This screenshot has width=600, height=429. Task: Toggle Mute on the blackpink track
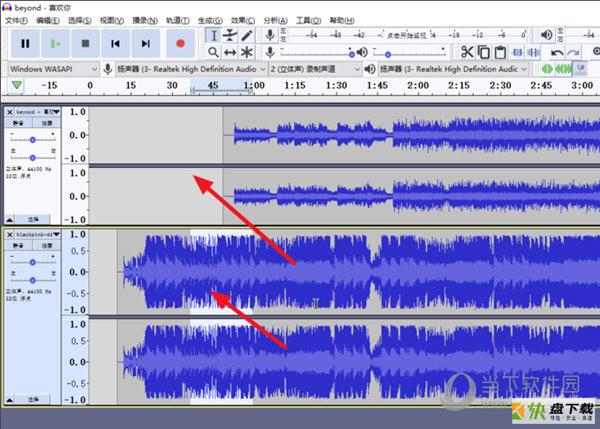18,246
